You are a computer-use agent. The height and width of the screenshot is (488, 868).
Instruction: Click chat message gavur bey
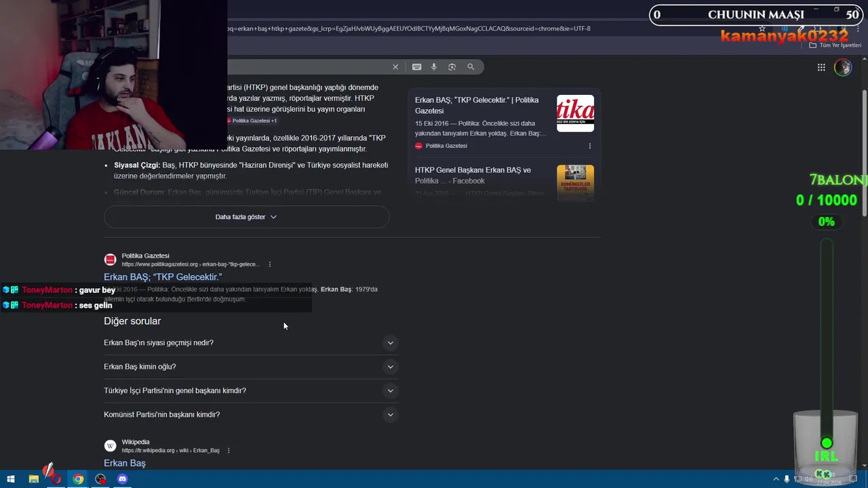96,290
